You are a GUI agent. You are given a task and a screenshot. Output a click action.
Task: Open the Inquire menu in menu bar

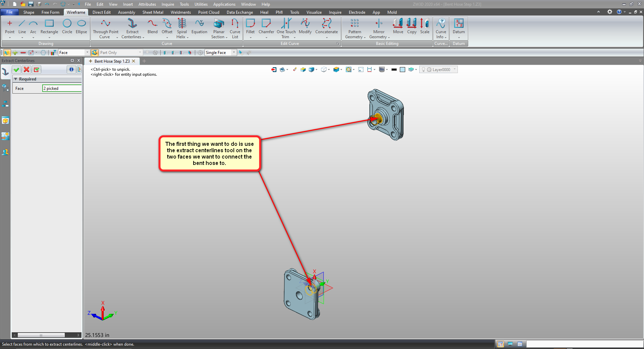168,4
